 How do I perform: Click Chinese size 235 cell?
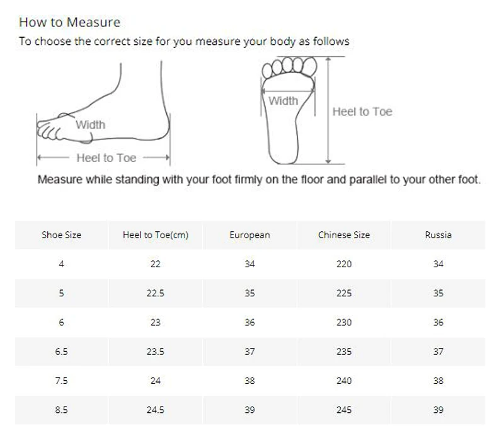pos(344,352)
